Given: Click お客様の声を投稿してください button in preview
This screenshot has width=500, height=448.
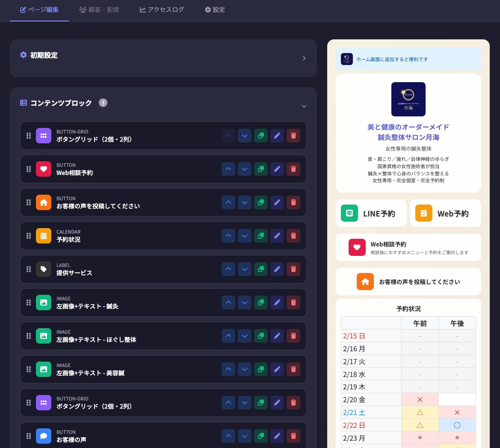Looking at the screenshot, I should (408, 282).
